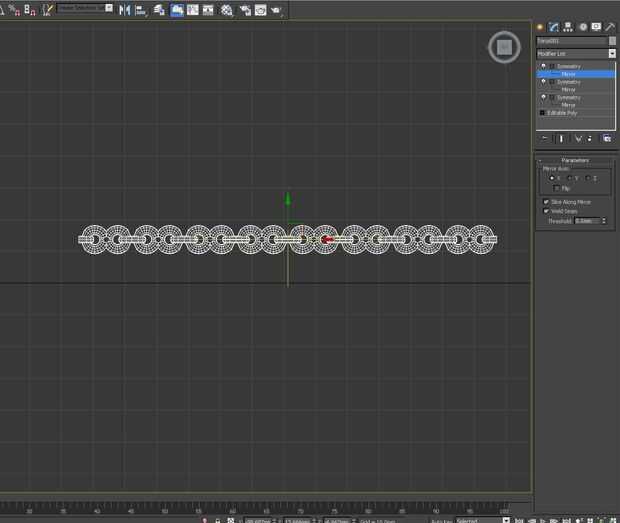620x523 pixels.
Task: Switch to the Modify panel tab
Action: 554,27
